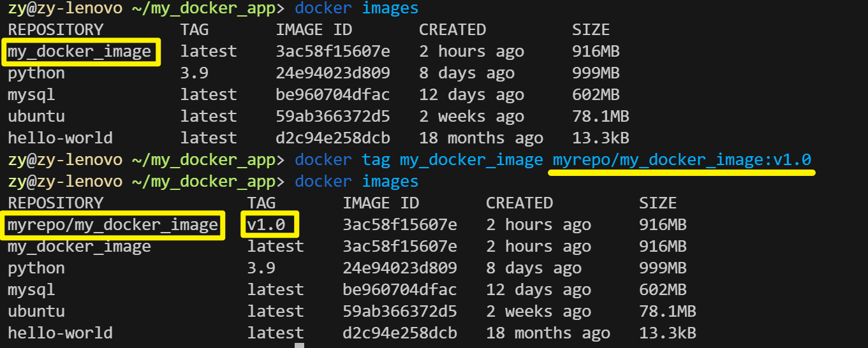Screen dimensions: 868x348
Task: Click python repository in second listing
Action: pyautogui.click(x=36, y=268)
